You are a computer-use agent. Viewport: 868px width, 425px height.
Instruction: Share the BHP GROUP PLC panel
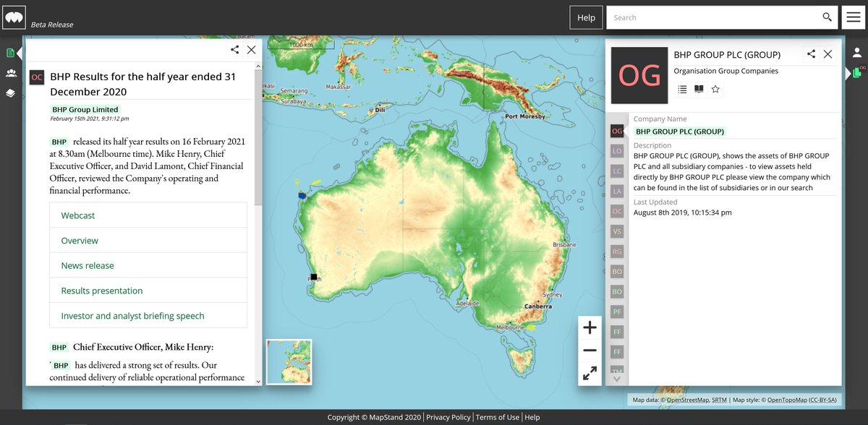coord(812,54)
